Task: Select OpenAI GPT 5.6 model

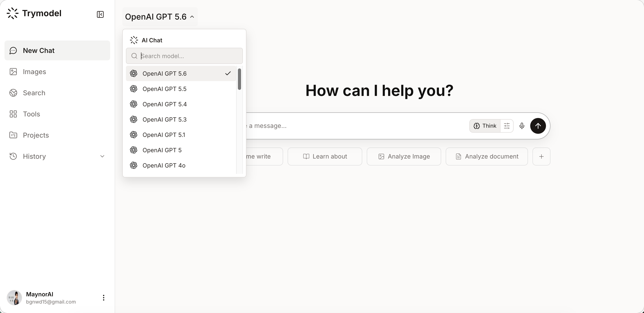Action: (x=181, y=74)
